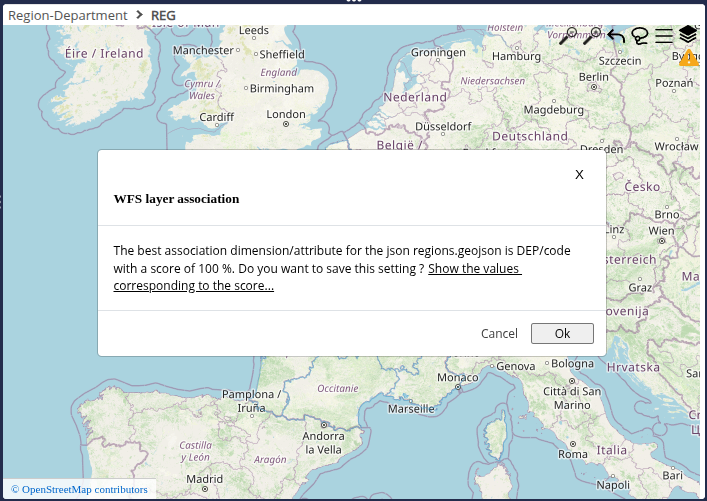Open the map layers stack icon
707x501 pixels.
click(688, 36)
